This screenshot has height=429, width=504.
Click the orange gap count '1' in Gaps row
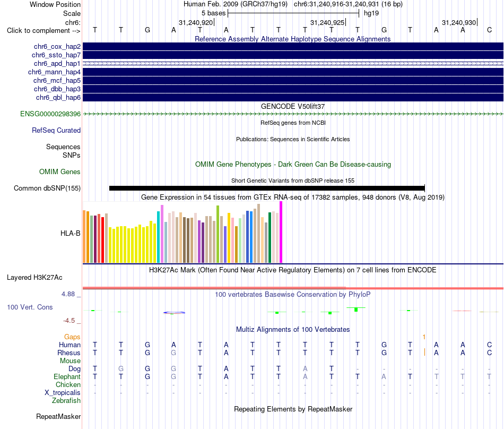[x=424, y=337]
